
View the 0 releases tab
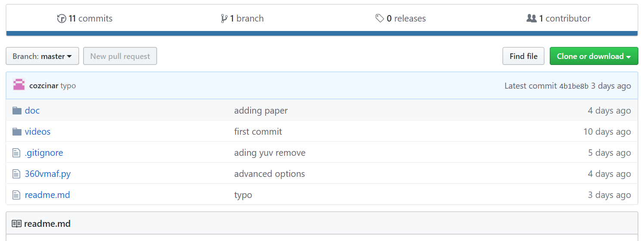[401, 19]
